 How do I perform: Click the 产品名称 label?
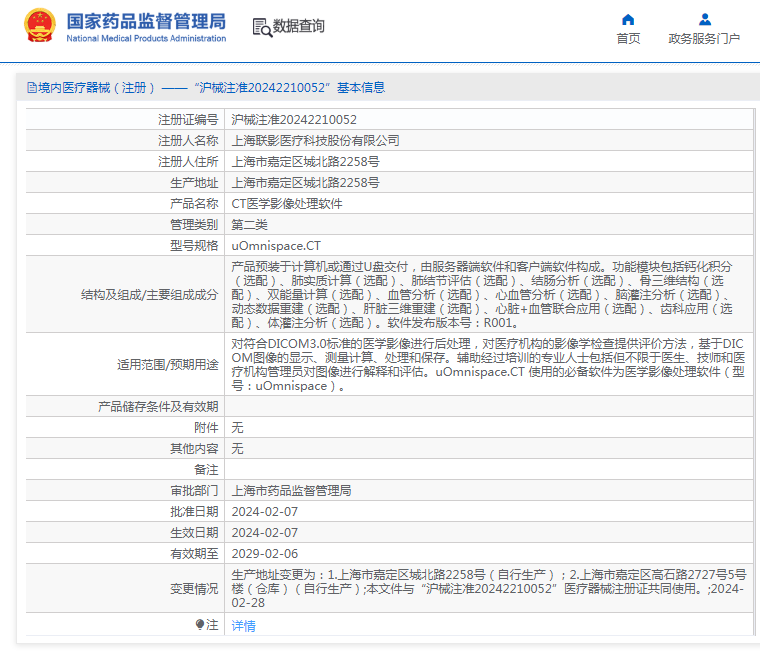pos(194,204)
